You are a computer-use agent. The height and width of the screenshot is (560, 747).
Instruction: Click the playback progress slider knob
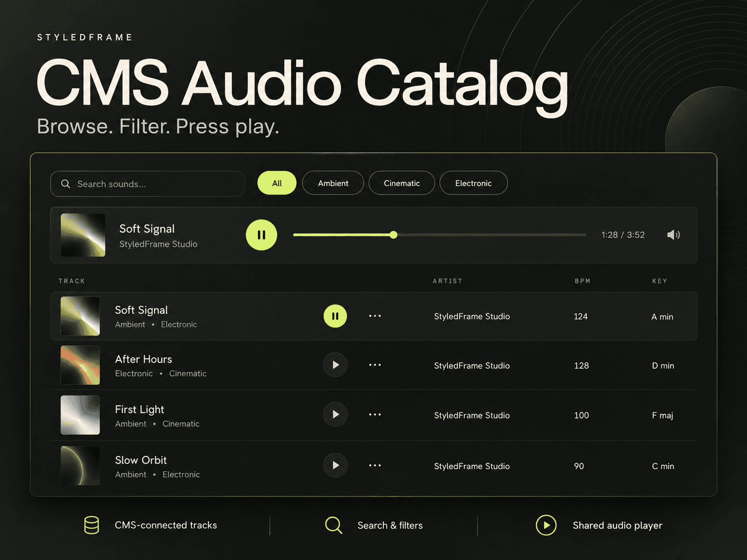[394, 235]
